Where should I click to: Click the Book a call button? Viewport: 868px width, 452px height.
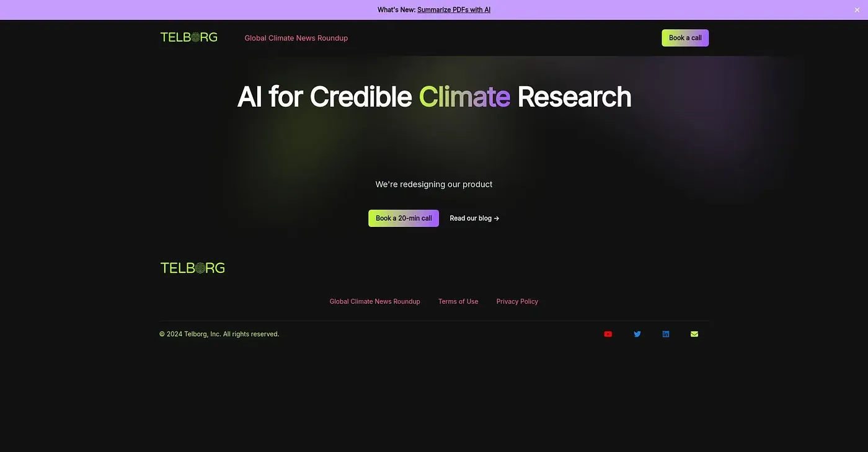[x=685, y=38]
